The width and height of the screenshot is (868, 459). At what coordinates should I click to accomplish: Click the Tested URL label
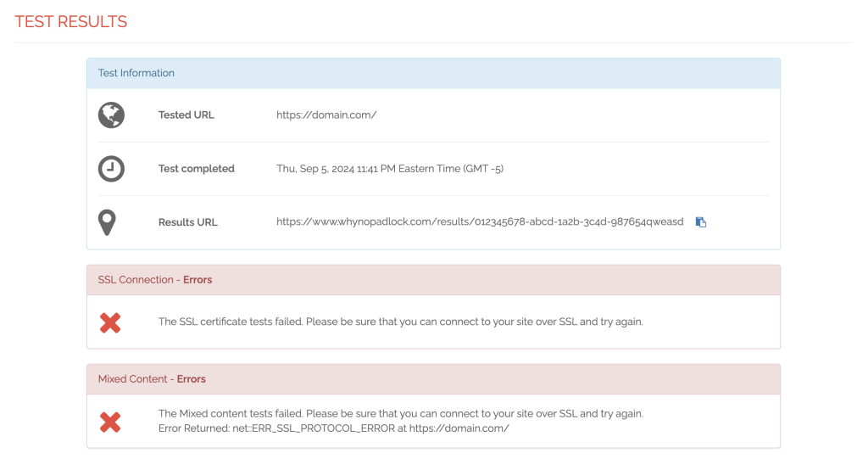pyautogui.click(x=186, y=115)
